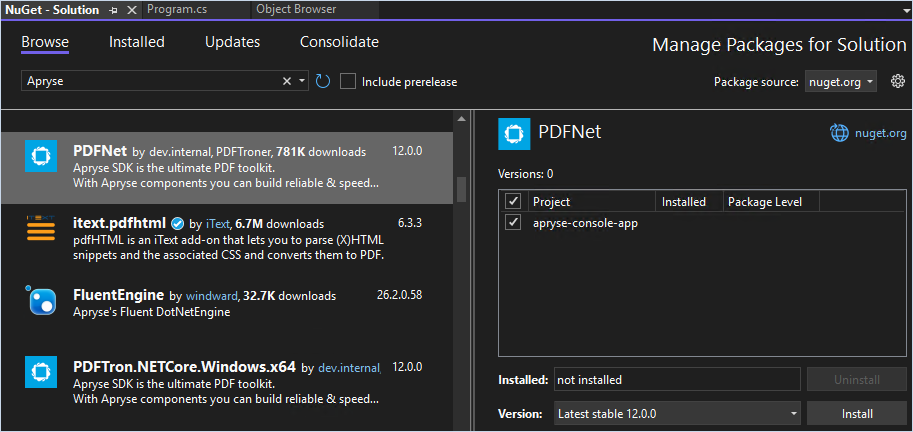The width and height of the screenshot is (913, 432).
Task: Select the PDFTron.NETCore.Windows.x64 package title
Action: click(185, 367)
